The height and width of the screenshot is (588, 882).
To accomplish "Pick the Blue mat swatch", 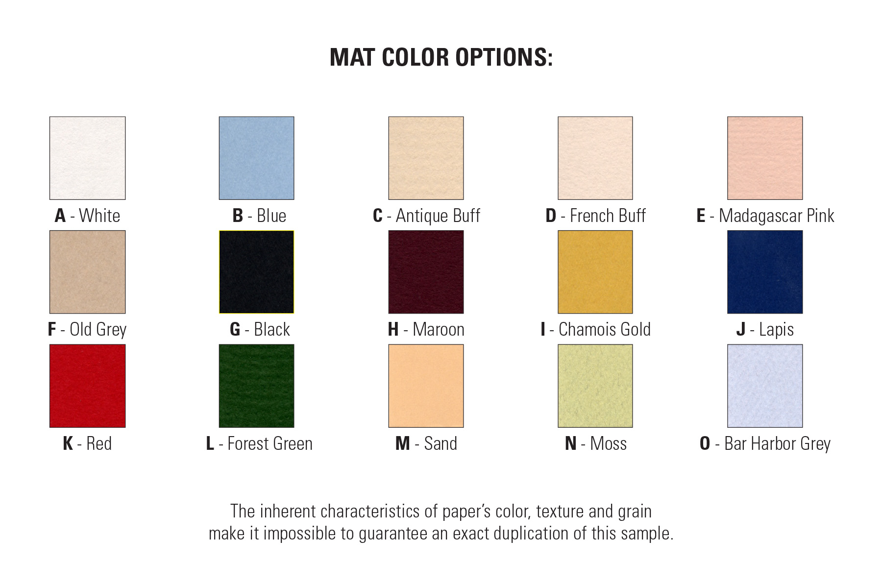I will point(256,158).
